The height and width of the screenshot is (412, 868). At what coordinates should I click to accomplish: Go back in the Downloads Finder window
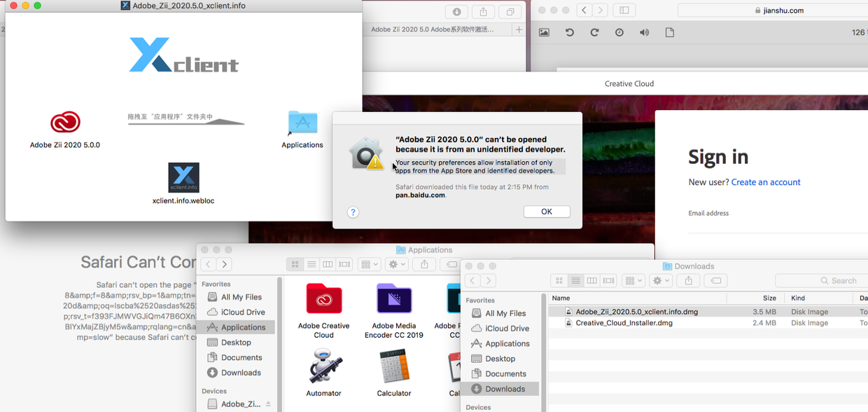click(x=473, y=280)
